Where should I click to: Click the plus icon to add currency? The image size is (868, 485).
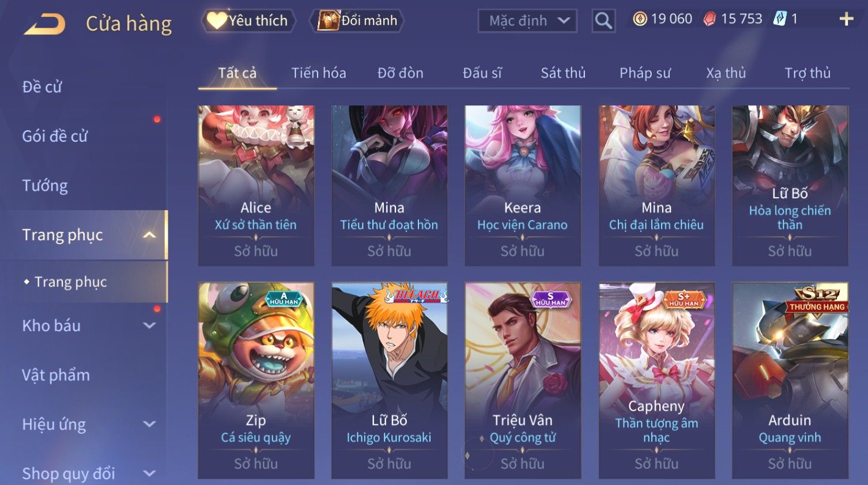point(846,19)
